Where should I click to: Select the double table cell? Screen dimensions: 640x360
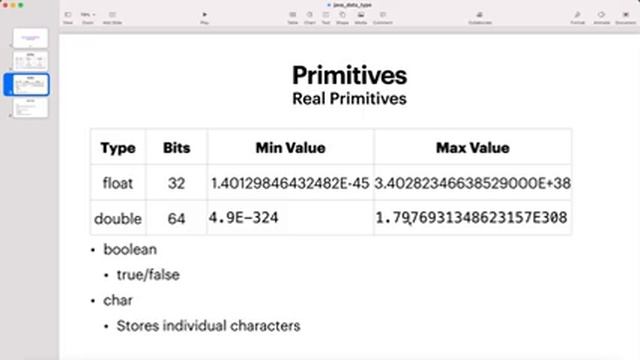coord(118,218)
